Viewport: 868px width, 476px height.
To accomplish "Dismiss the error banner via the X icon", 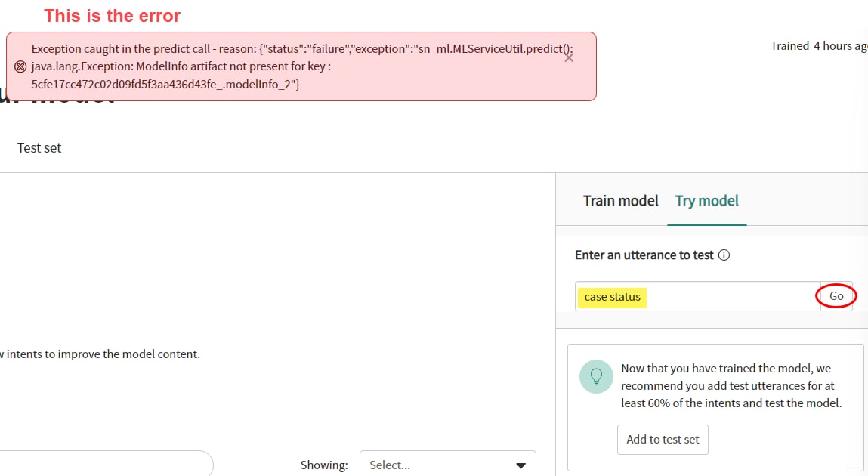I will (x=569, y=58).
